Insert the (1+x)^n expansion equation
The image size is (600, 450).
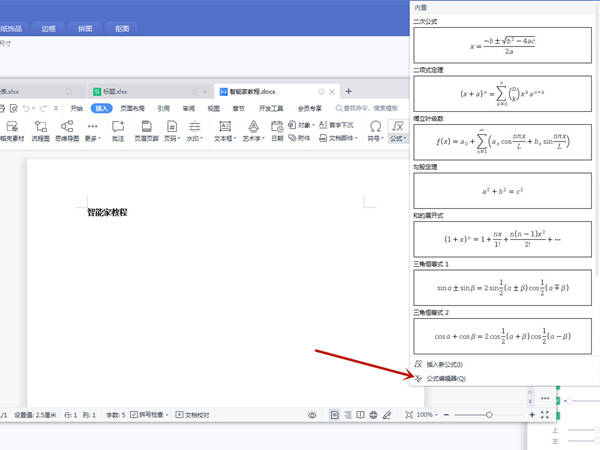click(x=502, y=239)
